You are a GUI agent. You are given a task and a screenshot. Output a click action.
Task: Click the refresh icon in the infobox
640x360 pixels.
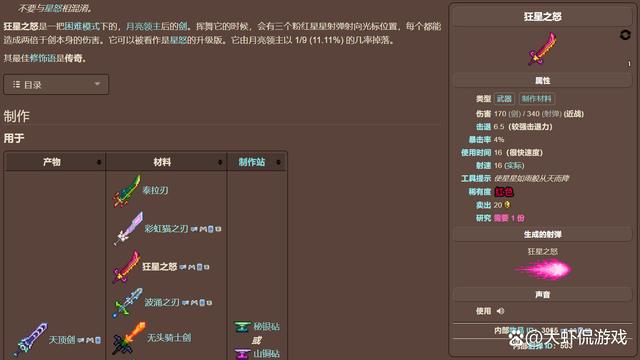[x=625, y=35]
